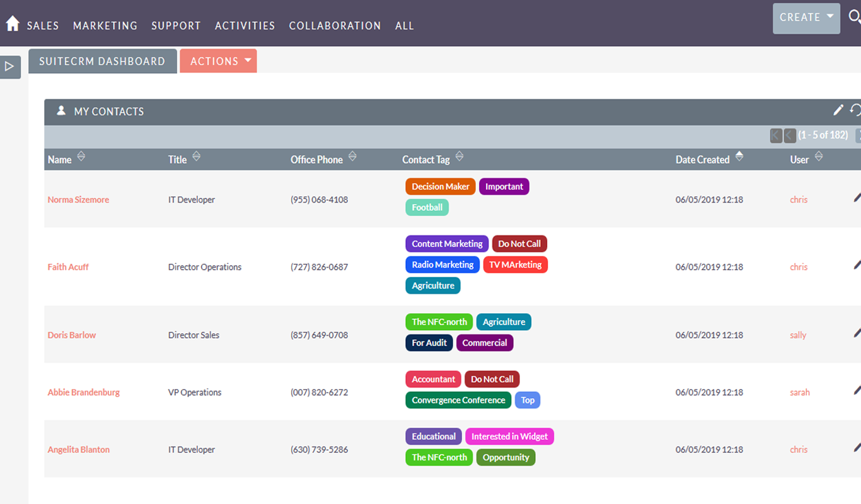Viewport: 861px width, 504px height.
Task: Open the SALES menu
Action: (42, 26)
